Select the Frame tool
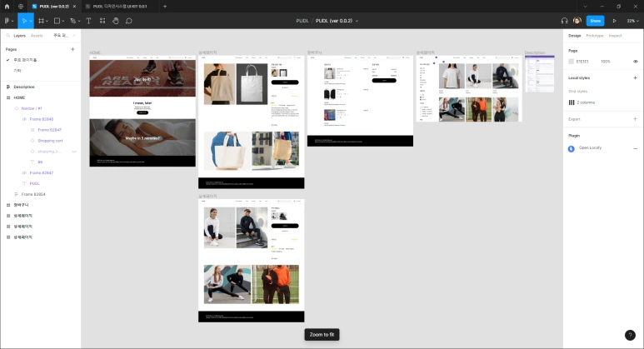 click(41, 21)
